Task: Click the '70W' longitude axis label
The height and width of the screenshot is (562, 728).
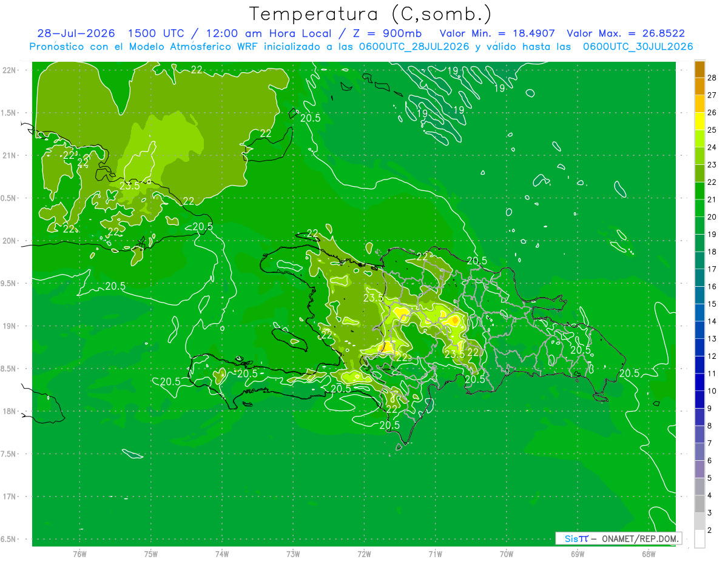Action: pos(506,554)
